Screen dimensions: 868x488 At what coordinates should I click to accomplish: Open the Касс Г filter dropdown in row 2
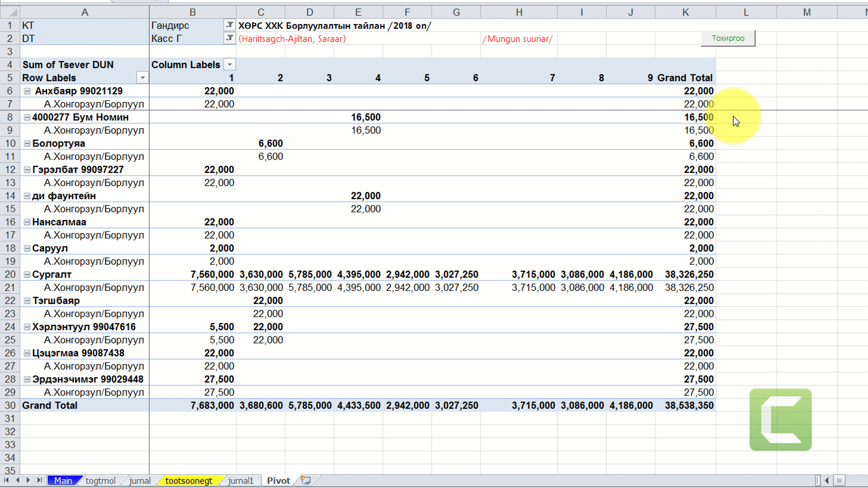[230, 38]
